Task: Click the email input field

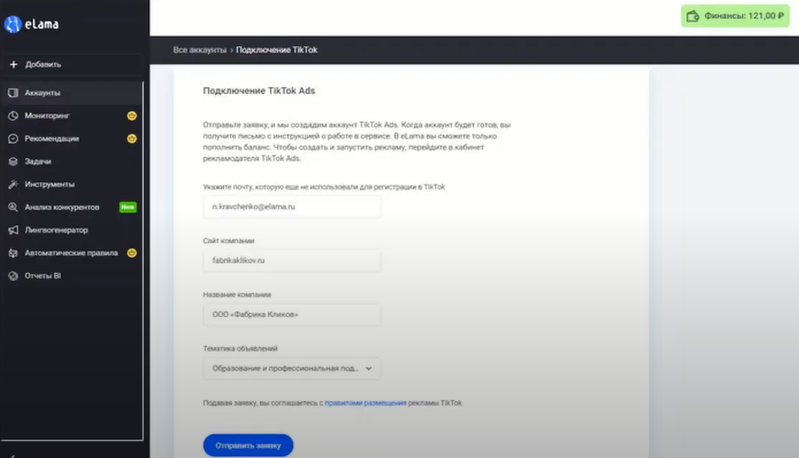Action: point(291,207)
